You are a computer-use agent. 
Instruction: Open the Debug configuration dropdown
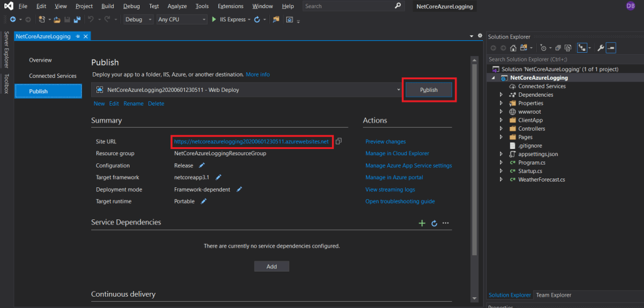tap(138, 19)
